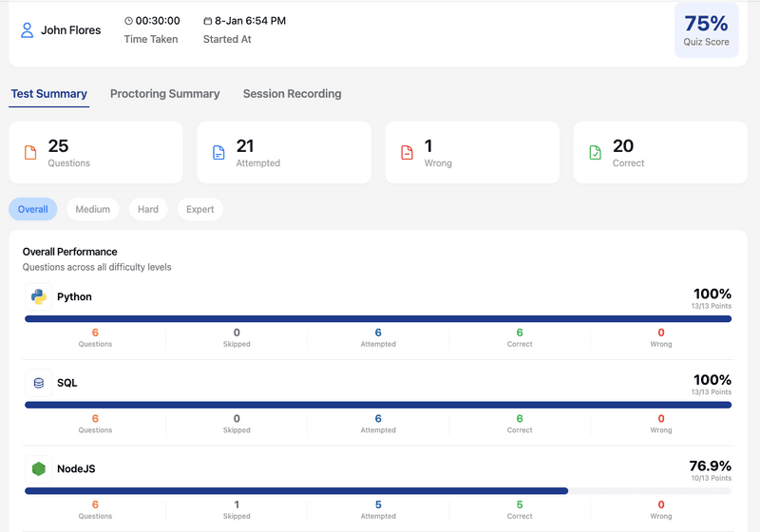Filter results by Hard difficulty

click(x=148, y=209)
